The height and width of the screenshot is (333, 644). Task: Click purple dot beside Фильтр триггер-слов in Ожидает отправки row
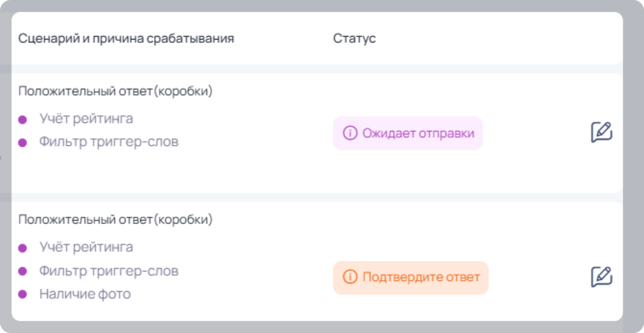pyautogui.click(x=23, y=143)
